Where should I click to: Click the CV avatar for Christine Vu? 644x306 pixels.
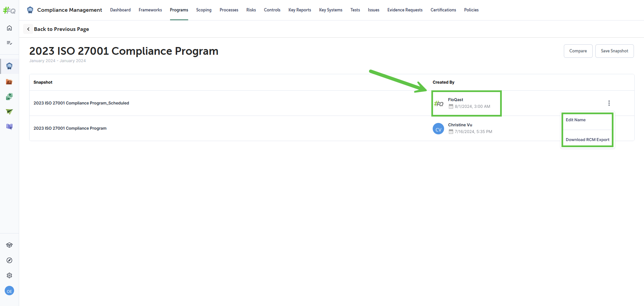[x=438, y=129]
